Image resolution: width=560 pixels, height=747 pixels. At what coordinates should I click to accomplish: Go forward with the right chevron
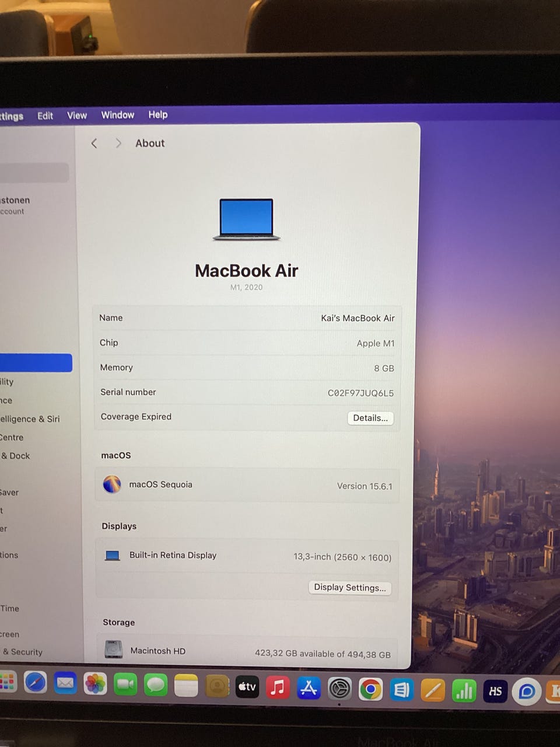point(118,143)
